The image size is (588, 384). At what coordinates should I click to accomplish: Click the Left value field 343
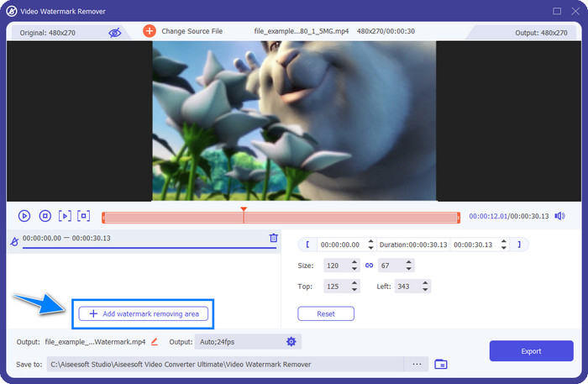click(407, 287)
